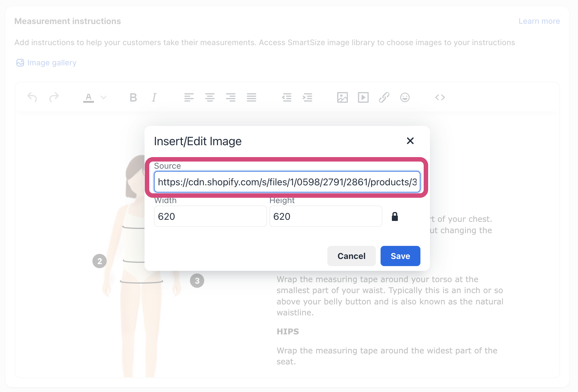This screenshot has width=578, height=392.
Task: Justify the text
Action: pyautogui.click(x=252, y=97)
